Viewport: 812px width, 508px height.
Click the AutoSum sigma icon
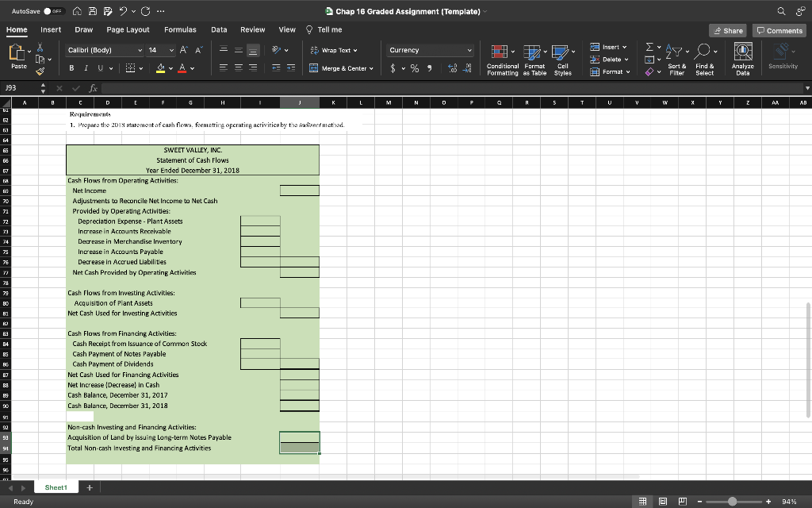pyautogui.click(x=649, y=47)
